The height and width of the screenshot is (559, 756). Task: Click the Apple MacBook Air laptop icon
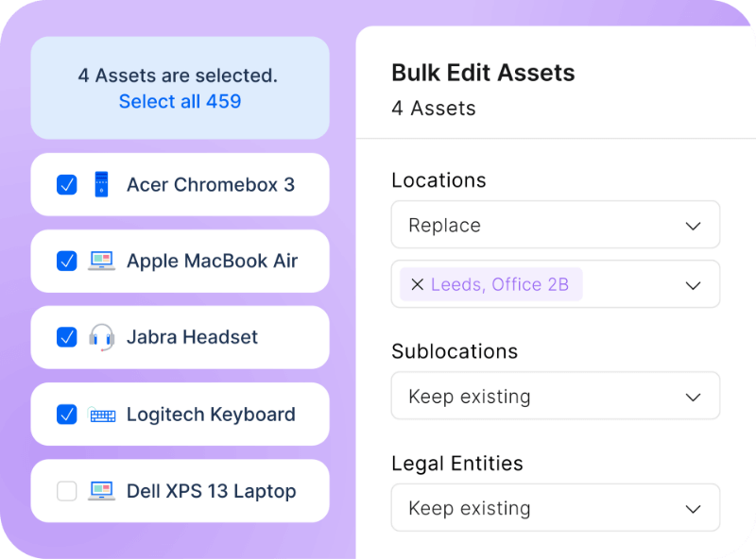[103, 262]
